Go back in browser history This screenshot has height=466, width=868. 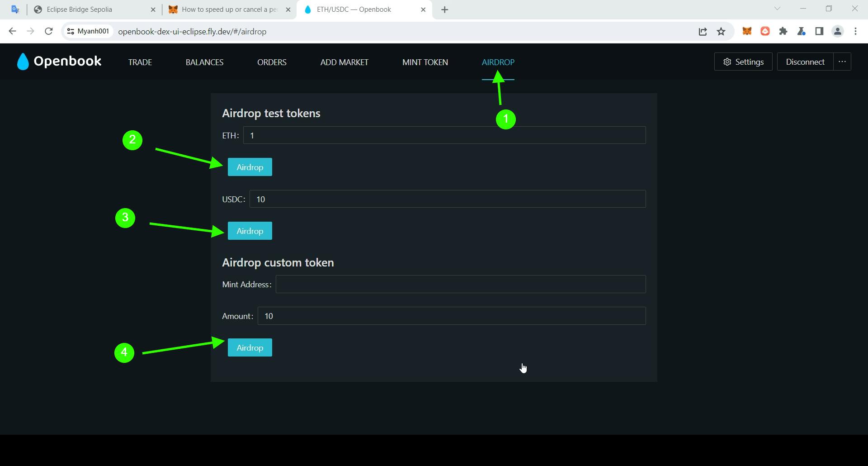point(12,31)
